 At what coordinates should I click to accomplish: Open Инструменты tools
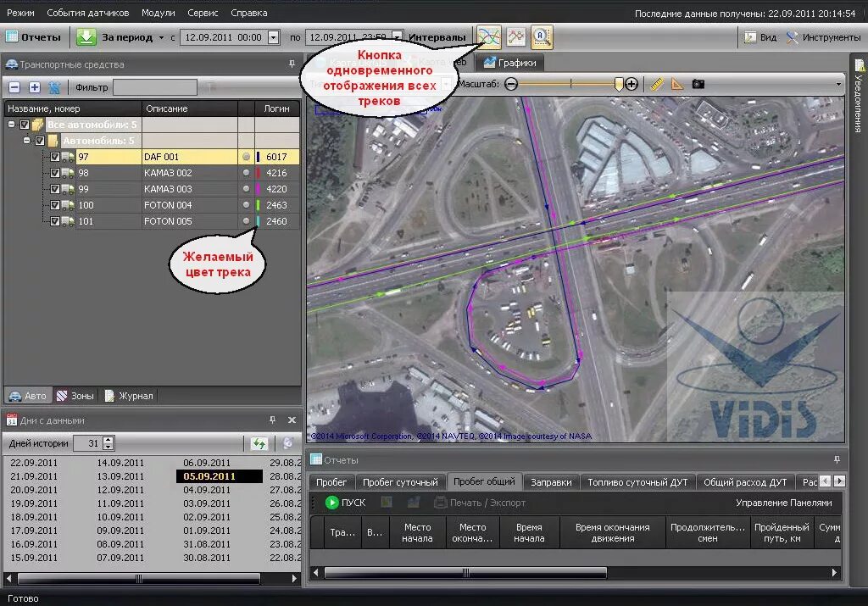coord(823,37)
